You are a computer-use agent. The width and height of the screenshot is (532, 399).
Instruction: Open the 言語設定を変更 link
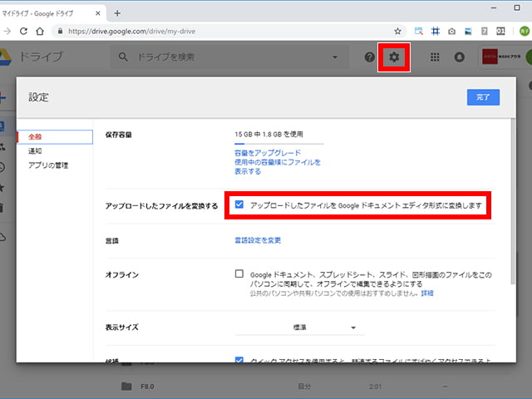tap(258, 240)
